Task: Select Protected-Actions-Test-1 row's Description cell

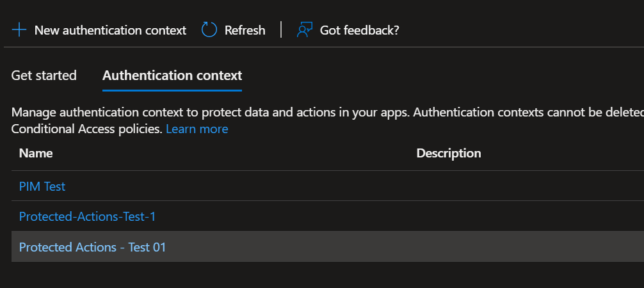Action: (x=512, y=216)
